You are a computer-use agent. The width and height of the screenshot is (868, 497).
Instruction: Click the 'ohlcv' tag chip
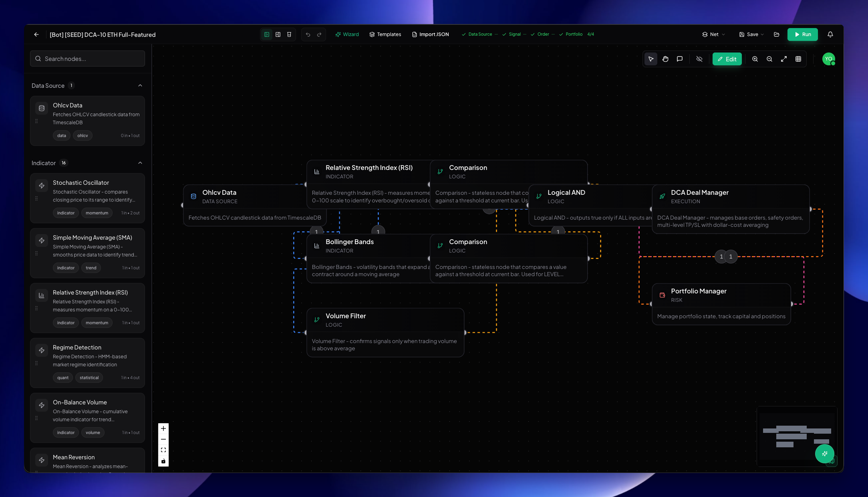coord(83,135)
